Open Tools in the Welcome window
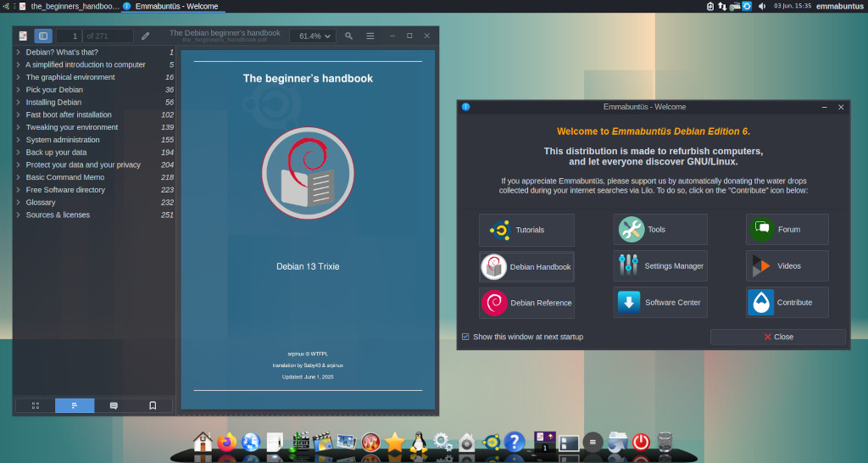 pos(659,229)
